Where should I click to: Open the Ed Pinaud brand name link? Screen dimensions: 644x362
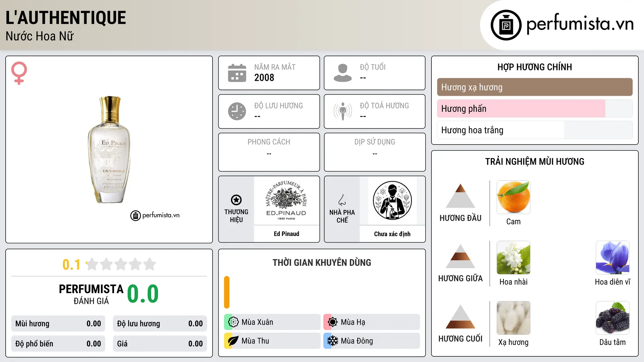pyautogui.click(x=286, y=234)
